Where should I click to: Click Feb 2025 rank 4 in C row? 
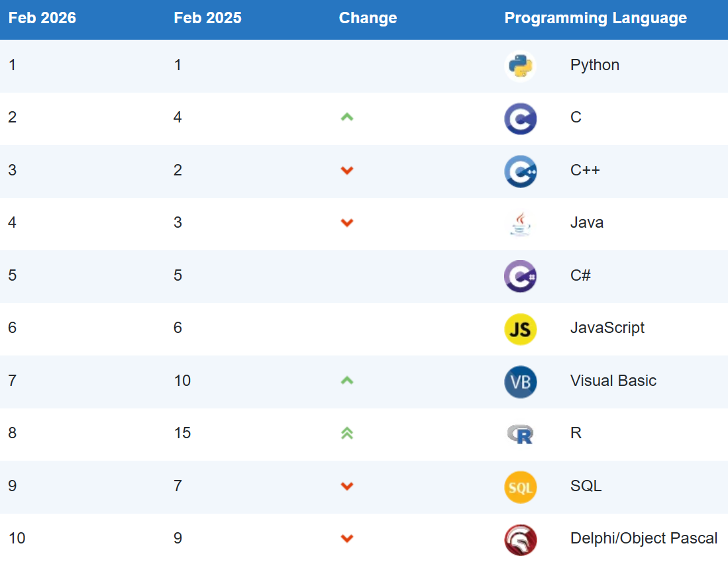(178, 117)
